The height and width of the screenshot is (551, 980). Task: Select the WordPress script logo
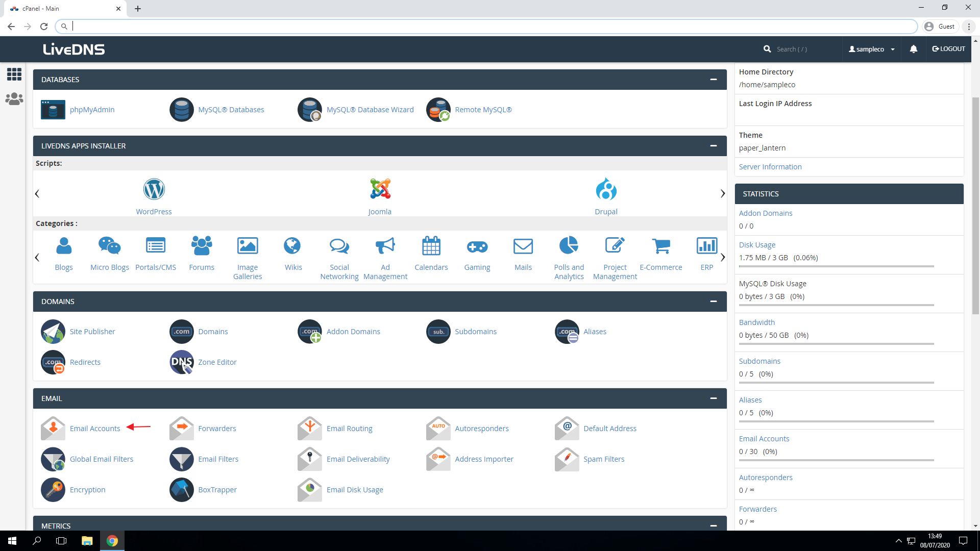point(154,189)
